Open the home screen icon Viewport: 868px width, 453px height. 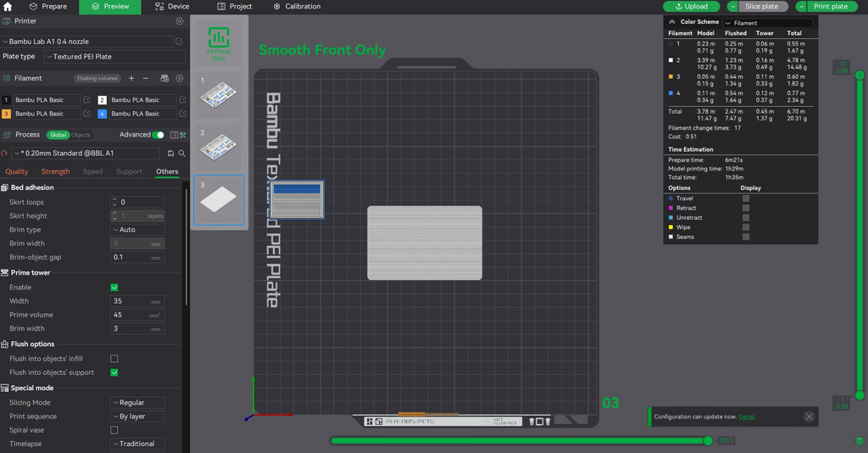click(7, 7)
